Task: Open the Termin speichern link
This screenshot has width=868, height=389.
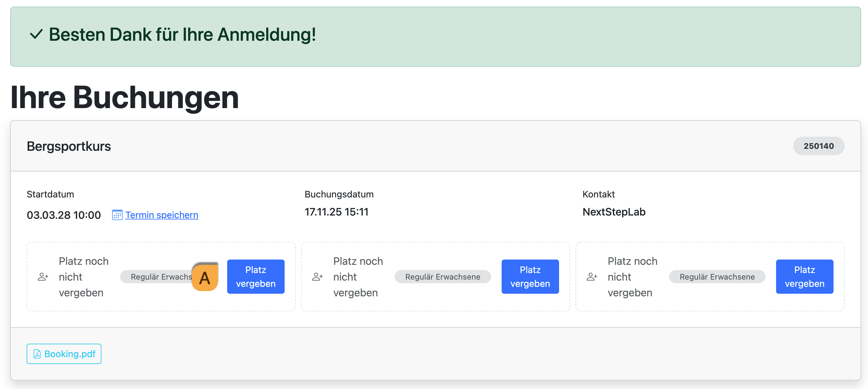Action: pos(162,215)
